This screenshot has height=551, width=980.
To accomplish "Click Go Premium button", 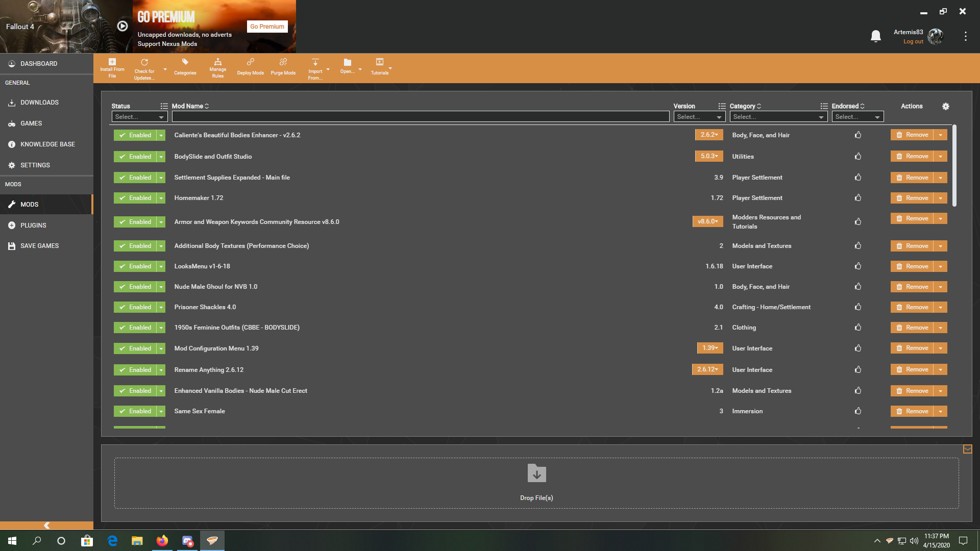I will 267,27.
